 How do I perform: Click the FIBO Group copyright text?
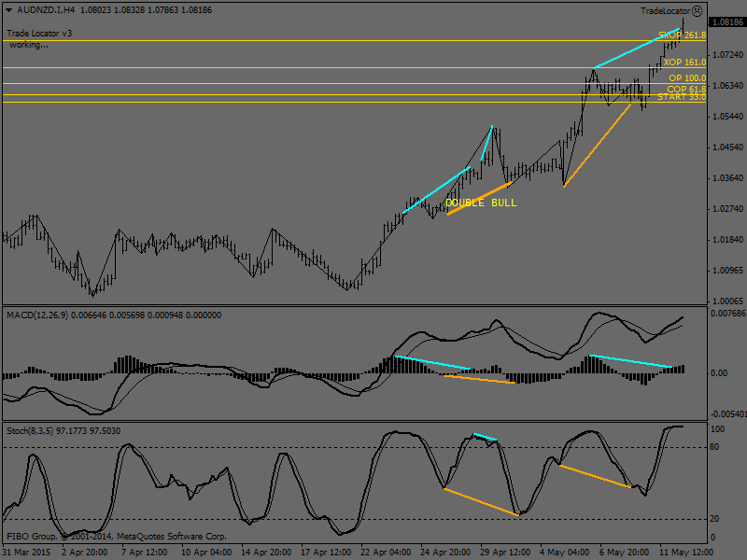(x=117, y=537)
